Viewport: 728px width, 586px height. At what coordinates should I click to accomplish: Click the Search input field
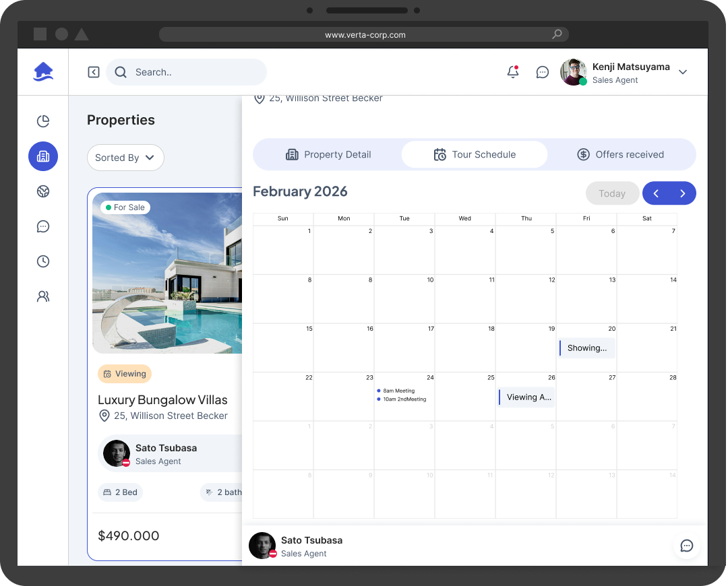187,72
